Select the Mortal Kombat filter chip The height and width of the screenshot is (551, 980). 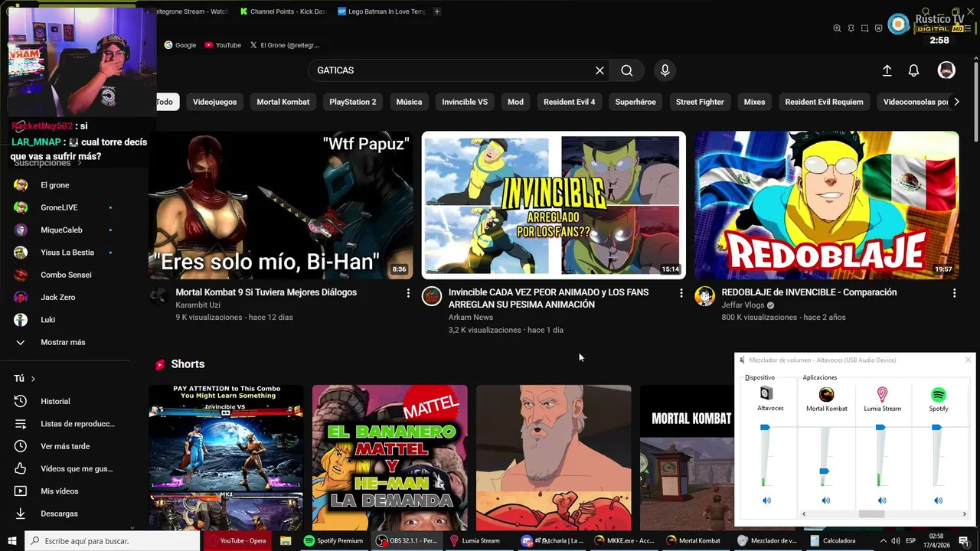point(283,102)
